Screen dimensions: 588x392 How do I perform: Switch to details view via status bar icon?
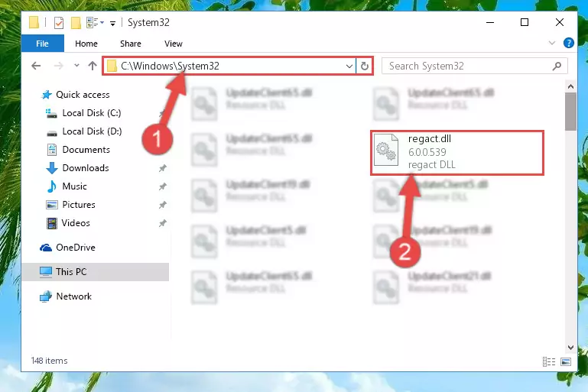[x=549, y=361]
